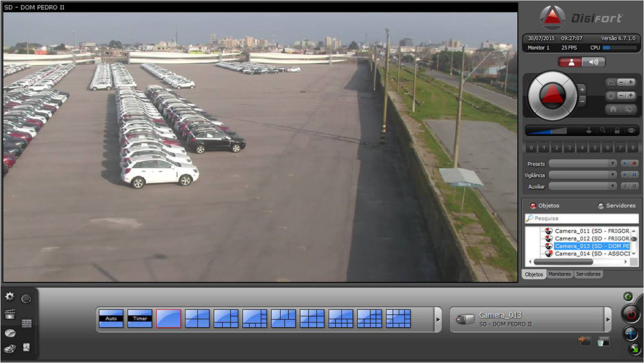Open the Vigilância dropdown
644x363 pixels.
(583, 175)
